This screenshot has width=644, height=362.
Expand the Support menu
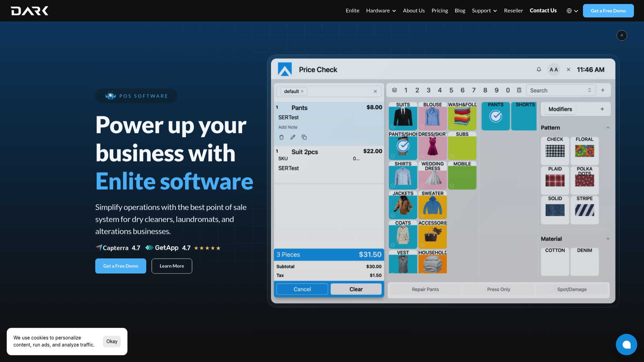point(484,11)
